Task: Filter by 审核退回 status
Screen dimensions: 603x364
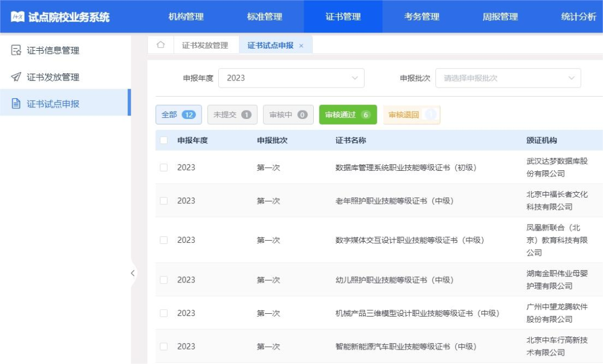Action: point(411,115)
